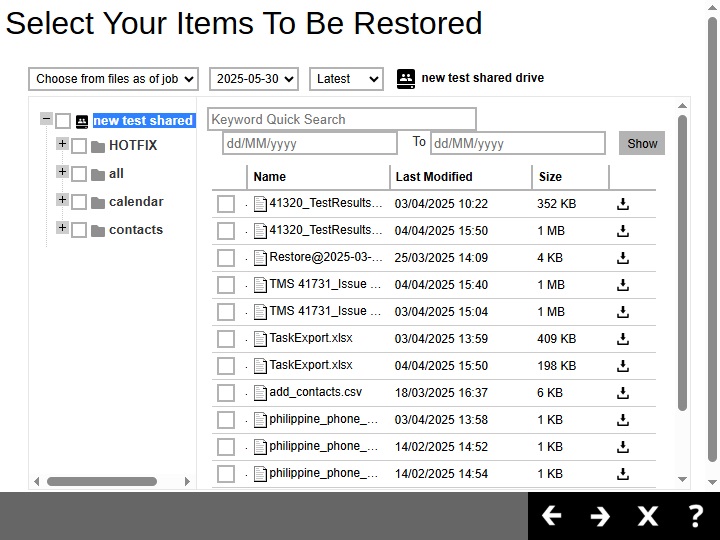The height and width of the screenshot is (540, 720).
Task: Check the new test shared root checkbox
Action: point(63,121)
